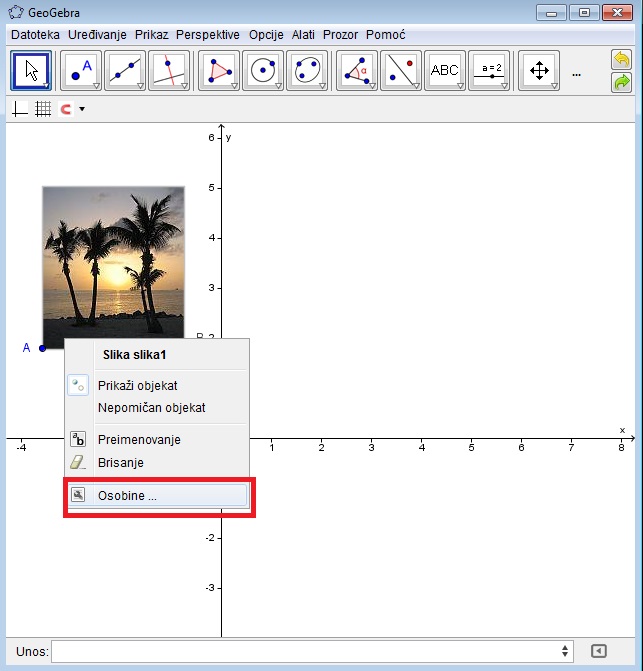Toggle Prikaži objekat in context menu

[x=157, y=386]
